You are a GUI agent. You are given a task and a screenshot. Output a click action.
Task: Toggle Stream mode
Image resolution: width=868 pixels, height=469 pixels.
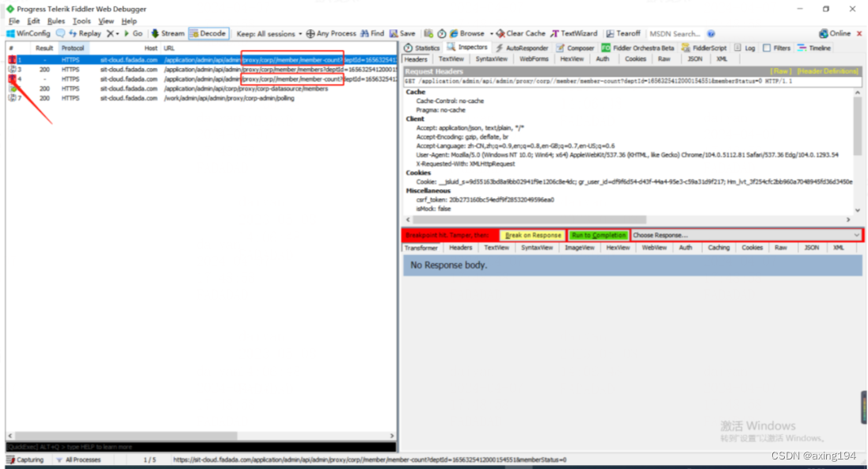click(168, 34)
